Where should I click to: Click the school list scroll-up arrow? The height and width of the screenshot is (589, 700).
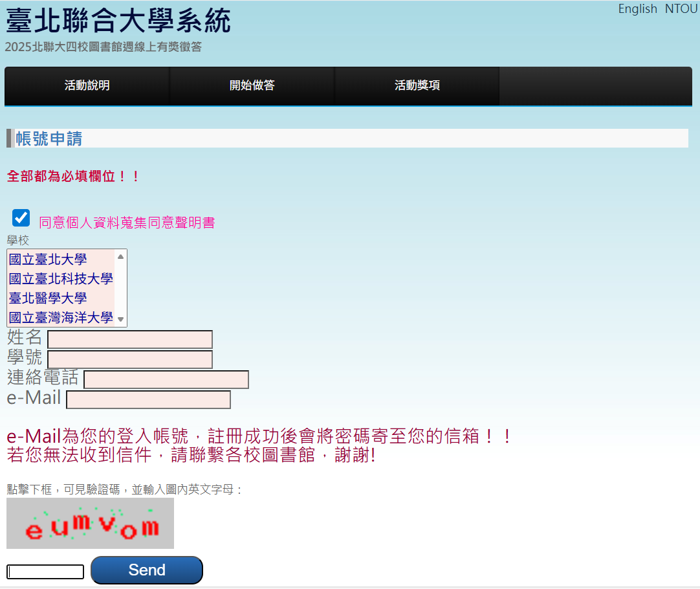click(x=120, y=256)
